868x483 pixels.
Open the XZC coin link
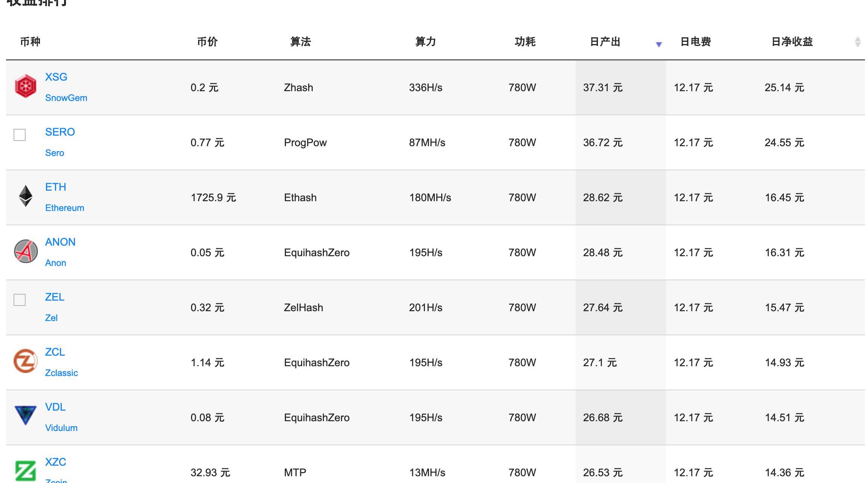[x=55, y=462]
